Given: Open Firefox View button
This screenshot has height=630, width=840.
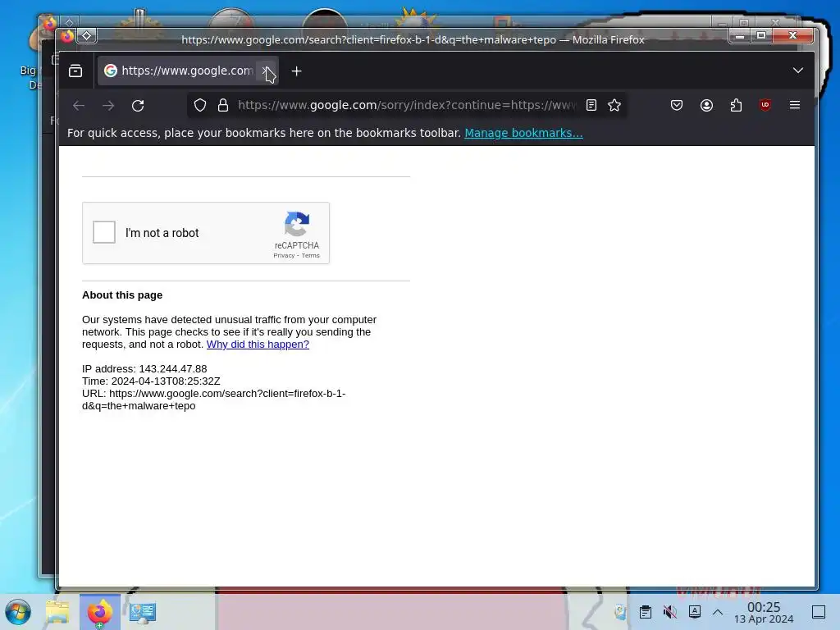Looking at the screenshot, I should pos(75,71).
